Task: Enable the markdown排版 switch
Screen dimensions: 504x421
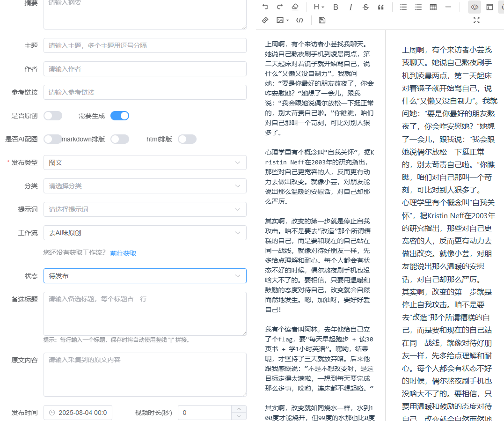Action: click(120, 139)
